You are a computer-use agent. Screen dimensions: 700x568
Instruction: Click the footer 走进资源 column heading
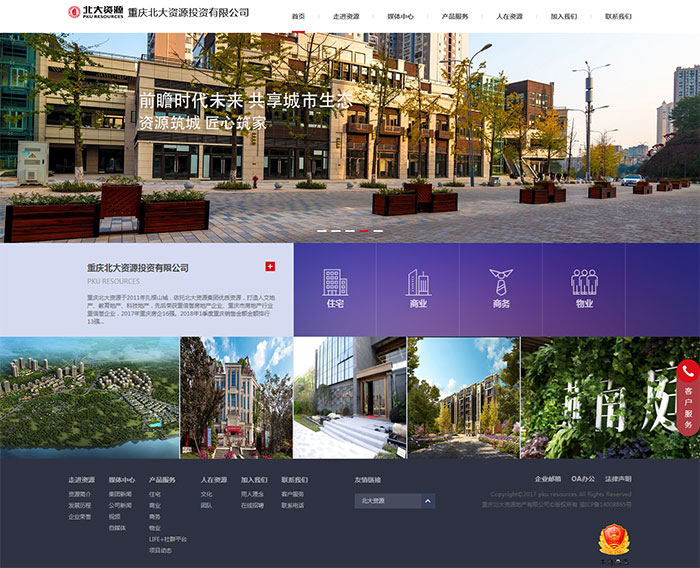pyautogui.click(x=82, y=480)
